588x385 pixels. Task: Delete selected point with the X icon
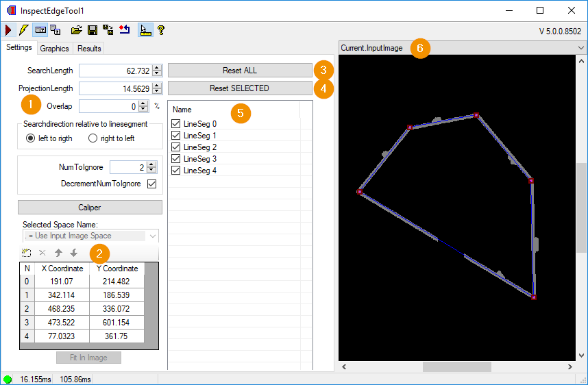pyautogui.click(x=42, y=253)
